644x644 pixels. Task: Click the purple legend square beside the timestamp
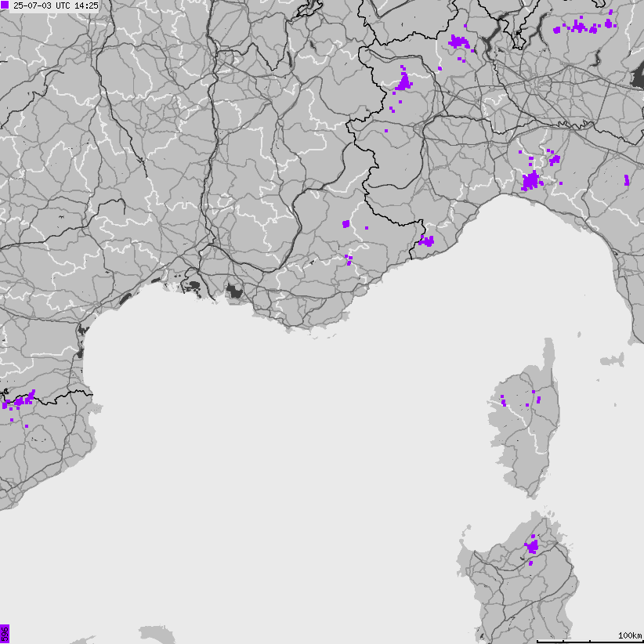5,5
